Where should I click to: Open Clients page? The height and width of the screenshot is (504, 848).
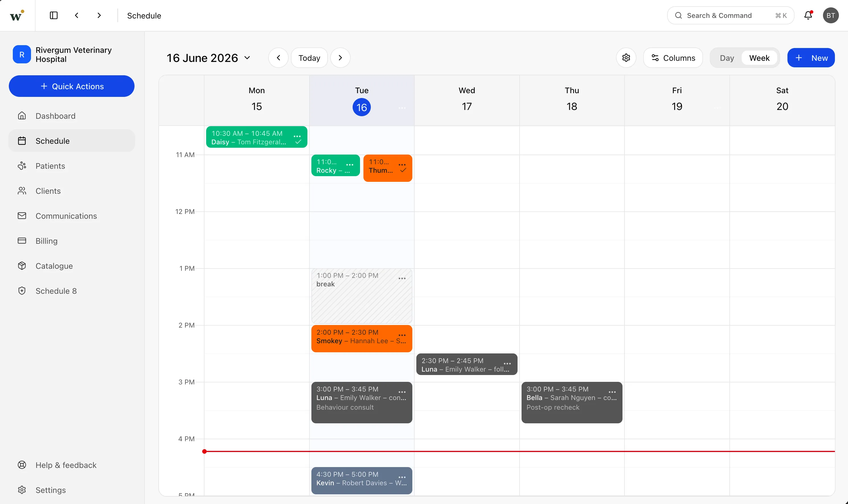click(72, 191)
